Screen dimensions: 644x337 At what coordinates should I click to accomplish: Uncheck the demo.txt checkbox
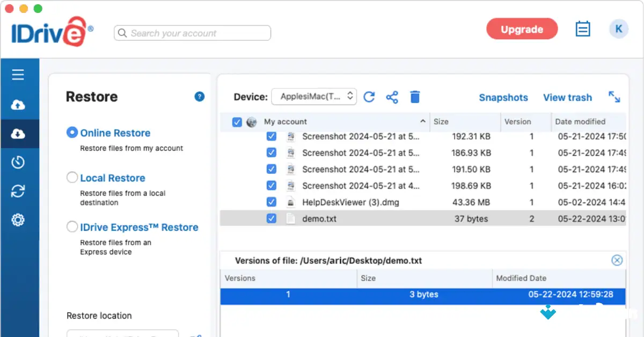pos(272,218)
